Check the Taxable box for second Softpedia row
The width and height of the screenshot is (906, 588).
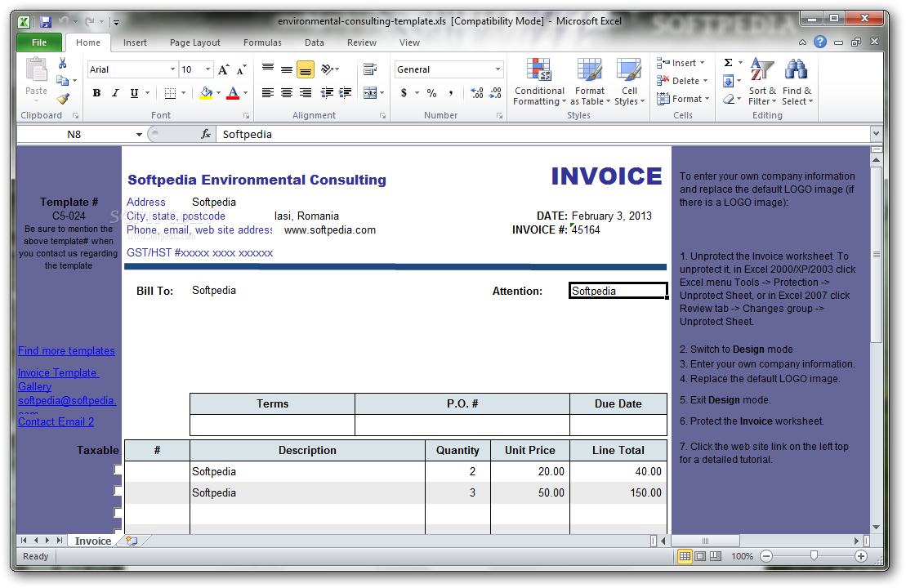[118, 491]
